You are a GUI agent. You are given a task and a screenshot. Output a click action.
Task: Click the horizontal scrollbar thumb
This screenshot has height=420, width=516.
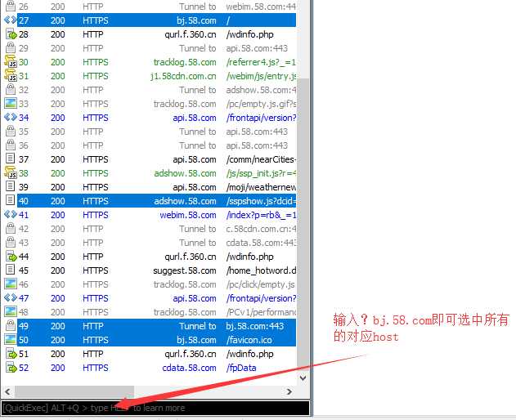pos(74,391)
